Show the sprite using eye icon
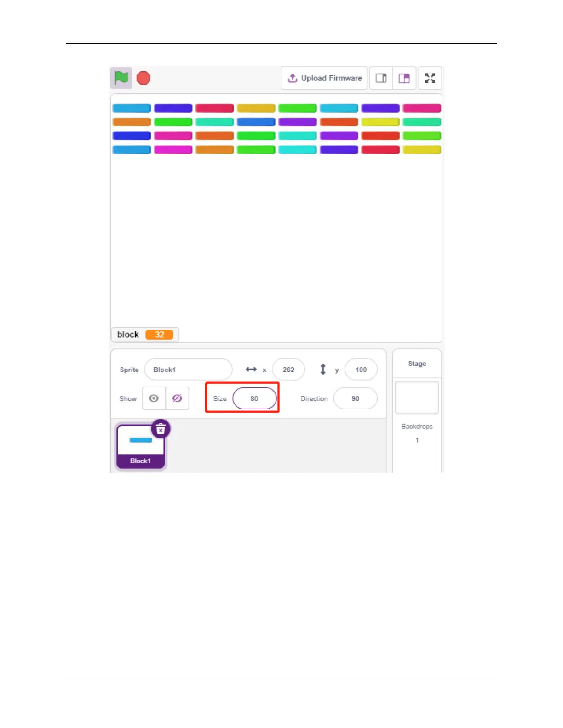Screen dimensions: 563x728 (154, 398)
